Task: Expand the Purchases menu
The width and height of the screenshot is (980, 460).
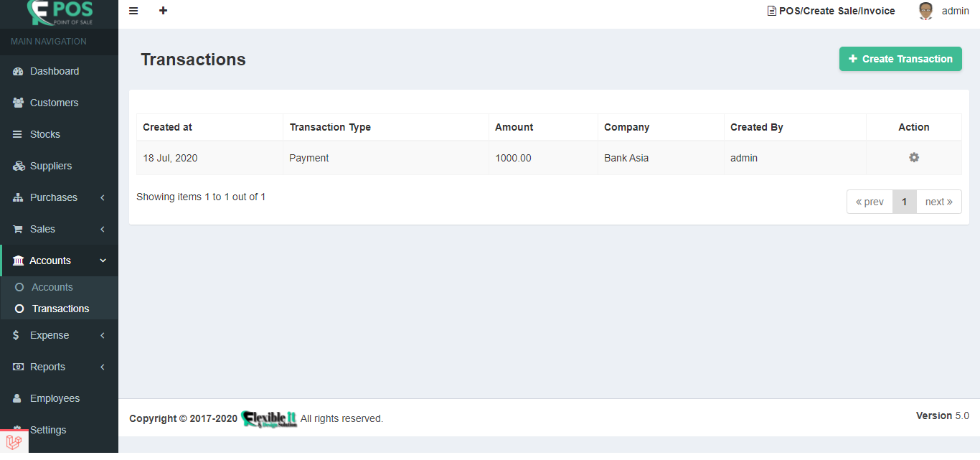Action: pyautogui.click(x=54, y=197)
